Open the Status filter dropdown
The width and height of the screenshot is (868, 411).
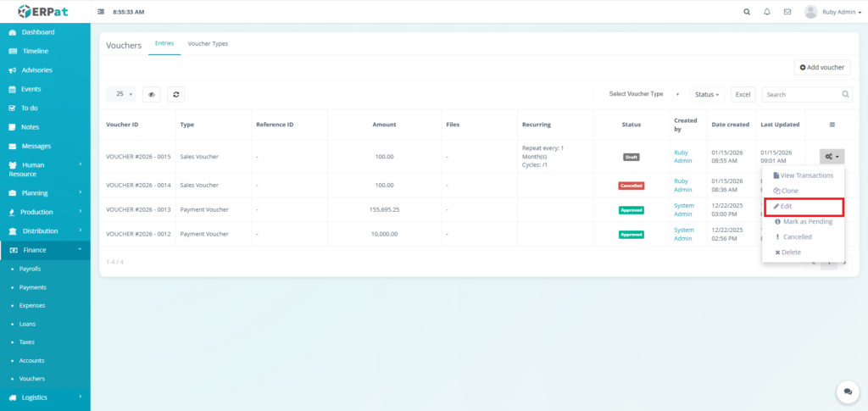707,95
